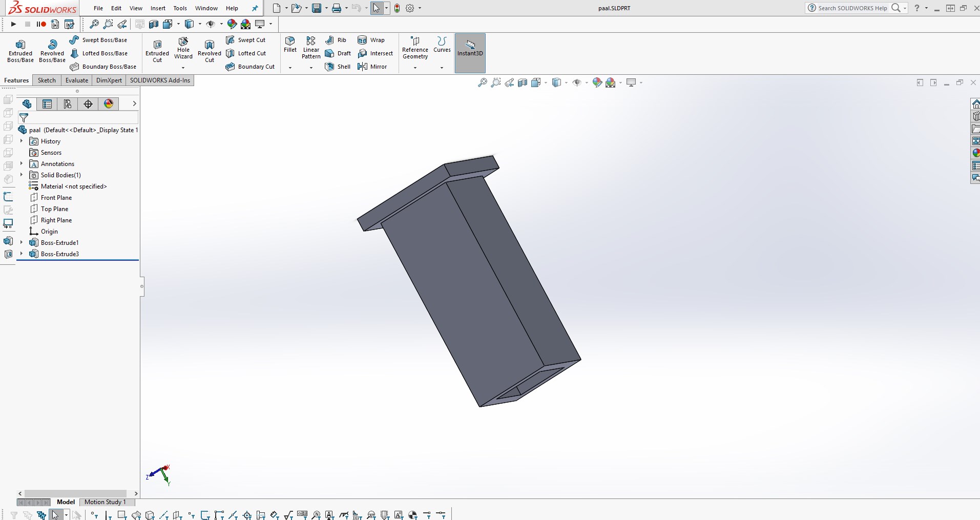Select the Origin item

pyautogui.click(x=44, y=232)
